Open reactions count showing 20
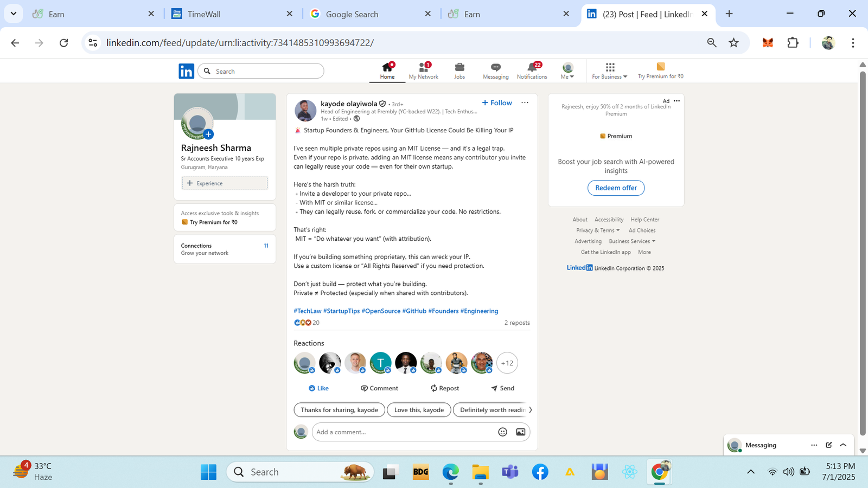Screen dimensions: 868x488 [307, 323]
